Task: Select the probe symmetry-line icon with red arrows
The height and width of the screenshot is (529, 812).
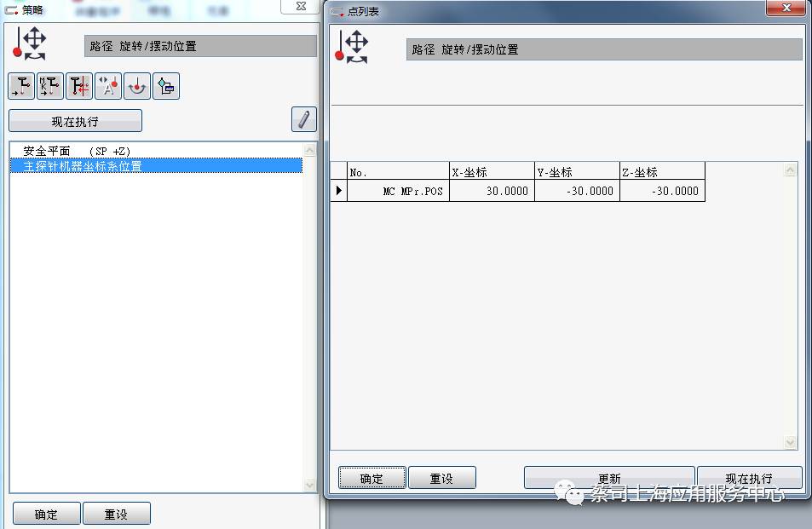Action: click(x=79, y=86)
